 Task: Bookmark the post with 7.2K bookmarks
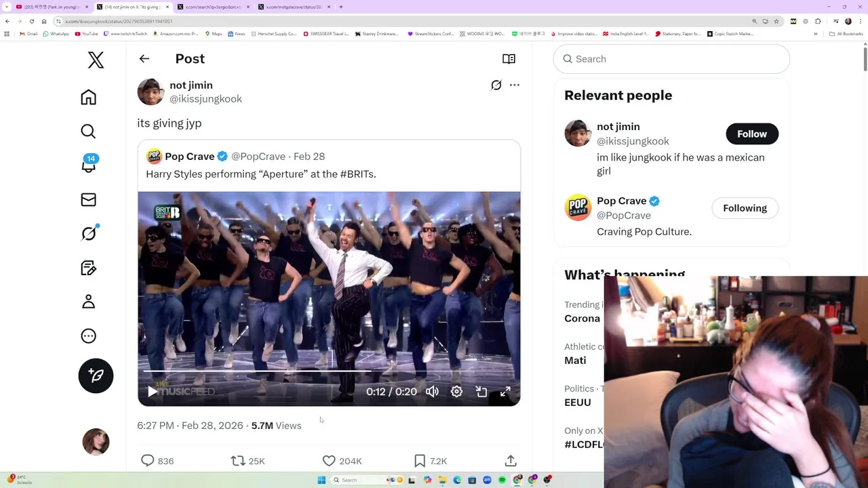click(430, 461)
